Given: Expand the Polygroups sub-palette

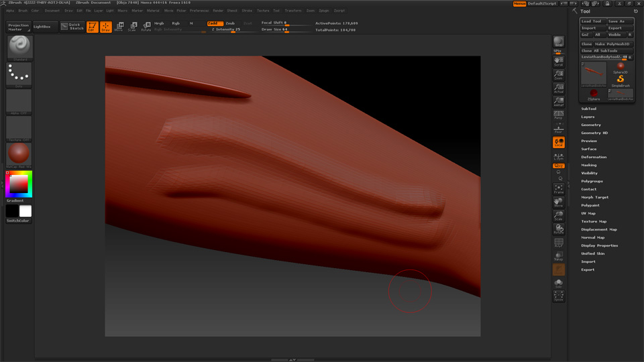Looking at the screenshot, I should pyautogui.click(x=592, y=181).
